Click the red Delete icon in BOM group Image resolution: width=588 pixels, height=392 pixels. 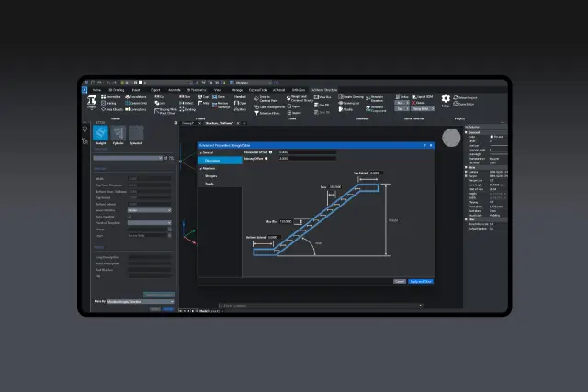tap(413, 103)
